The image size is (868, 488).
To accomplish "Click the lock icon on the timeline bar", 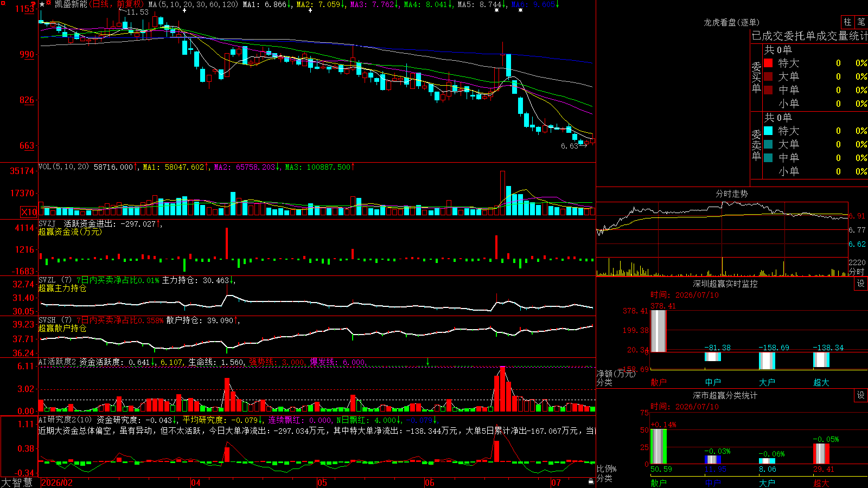I will click(591, 481).
